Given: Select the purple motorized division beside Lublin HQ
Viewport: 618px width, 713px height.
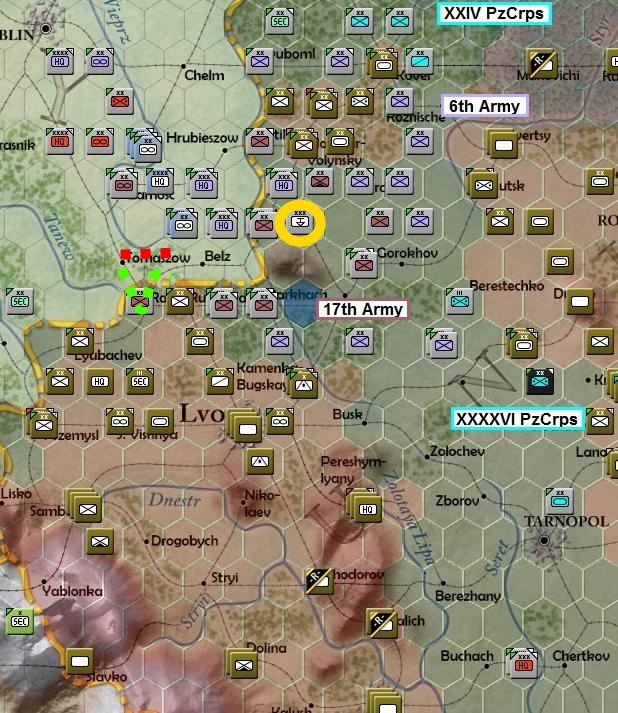Looking at the screenshot, I should [100, 61].
